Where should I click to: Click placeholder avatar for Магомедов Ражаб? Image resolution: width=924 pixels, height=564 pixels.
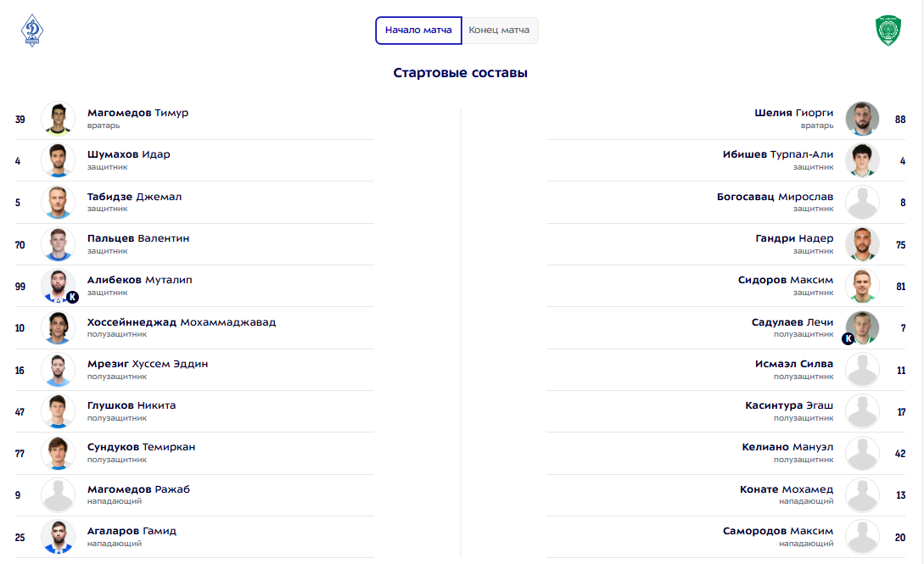coord(59,495)
